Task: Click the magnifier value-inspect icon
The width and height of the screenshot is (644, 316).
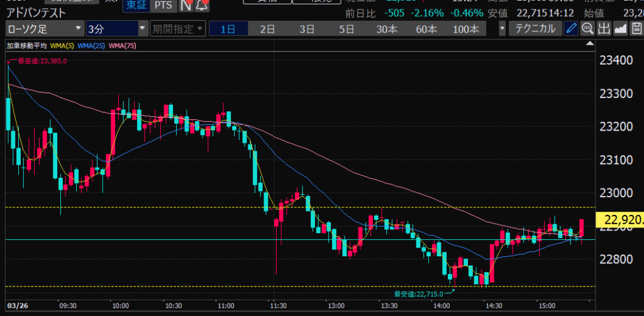Action: 587,28
